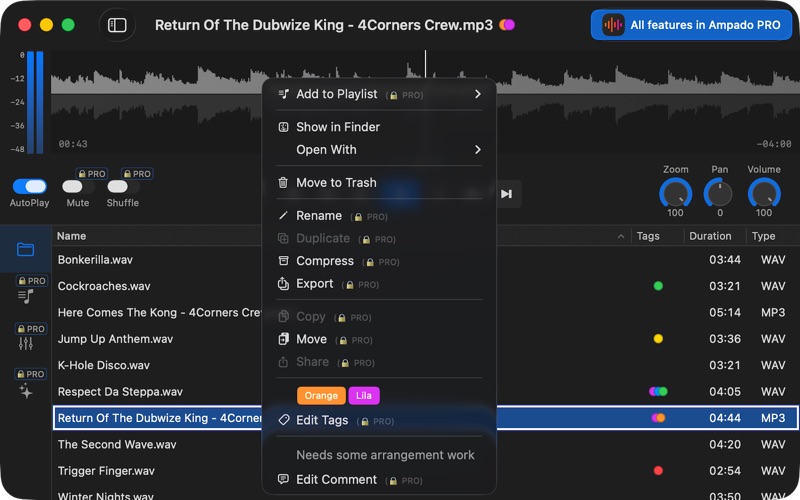Select Jump Up Anthem.wav in the list
The height and width of the screenshot is (500, 800).
426,339
